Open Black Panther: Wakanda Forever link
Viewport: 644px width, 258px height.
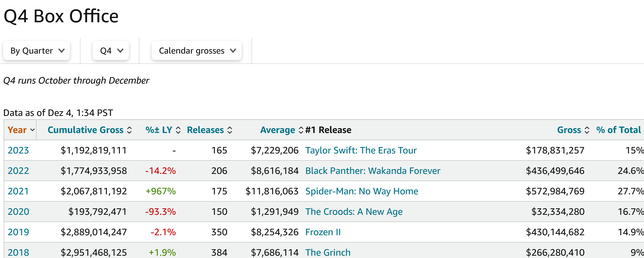click(373, 171)
